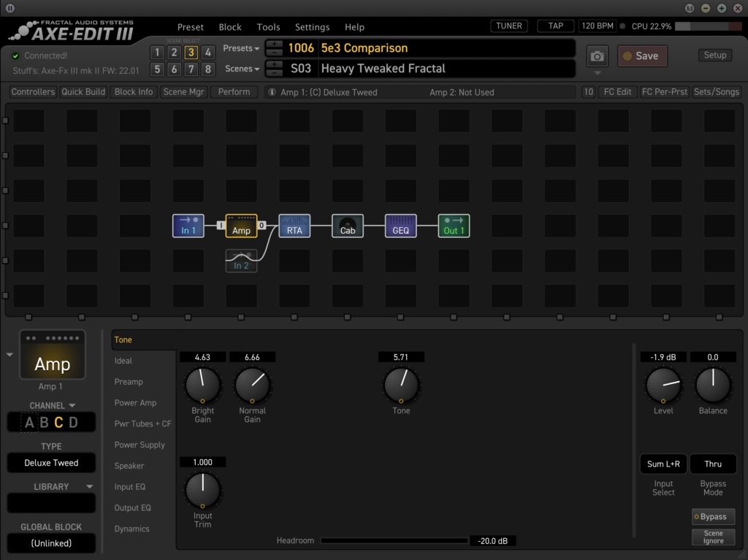Click the 120 BPM tempo field
Viewport: 748px width, 560px height.
pos(598,26)
